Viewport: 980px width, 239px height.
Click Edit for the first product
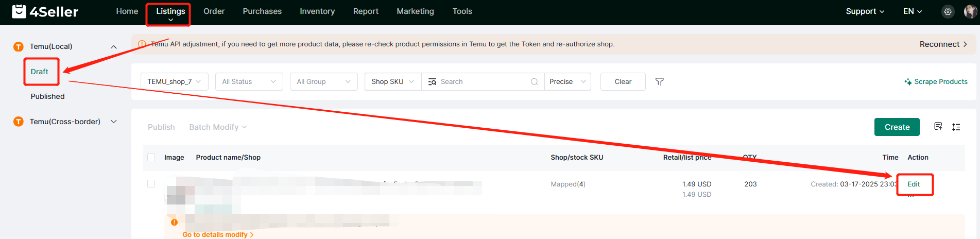click(914, 184)
